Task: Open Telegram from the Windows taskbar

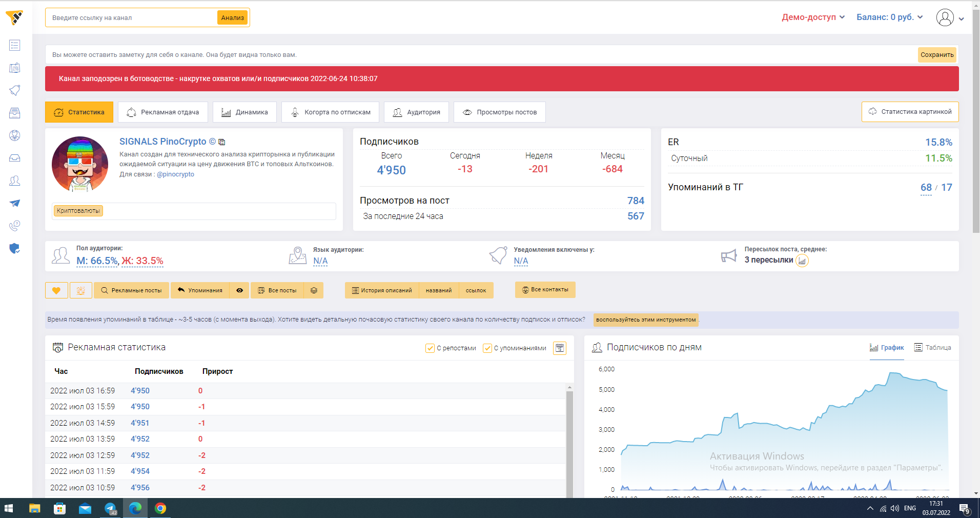Action: (x=110, y=508)
